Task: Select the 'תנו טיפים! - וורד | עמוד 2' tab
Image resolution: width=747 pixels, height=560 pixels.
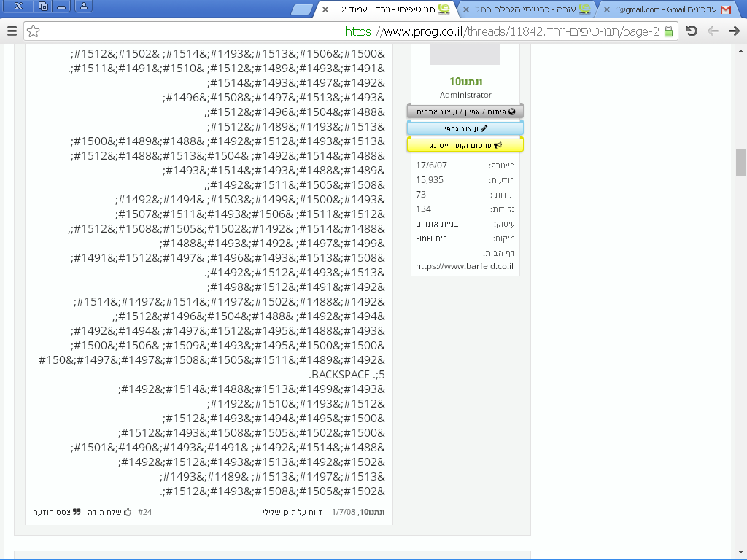Action: [x=386, y=9]
